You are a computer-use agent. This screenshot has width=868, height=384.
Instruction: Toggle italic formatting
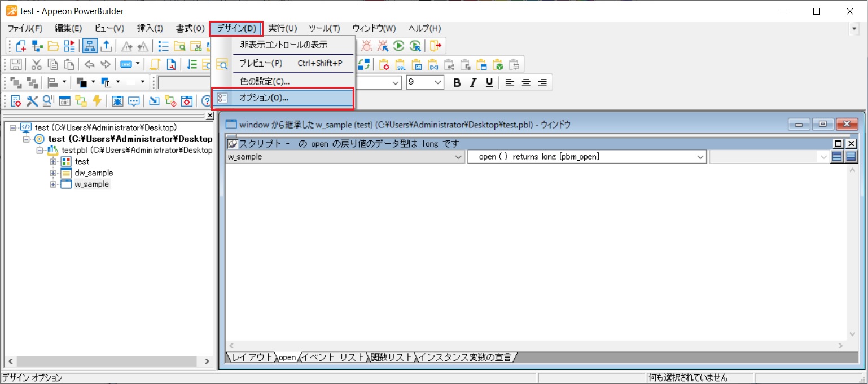472,82
